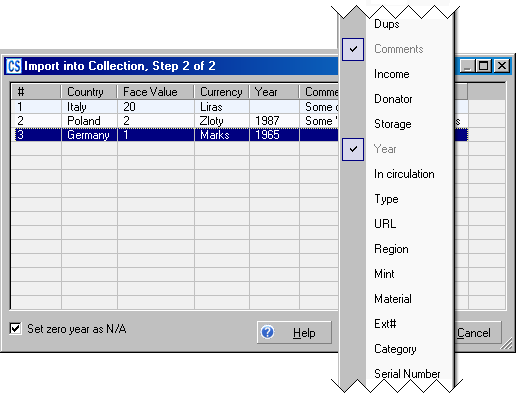Click the Liras currency cell
The width and height of the screenshot is (516, 397).
tap(222, 107)
